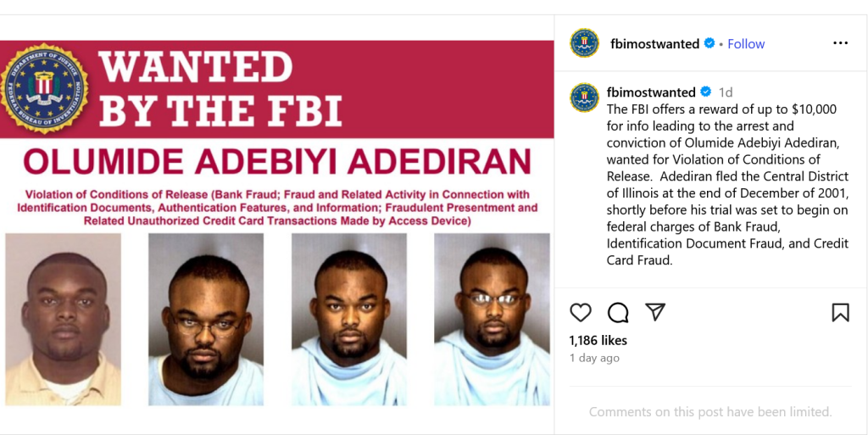The height and width of the screenshot is (435, 868).
Task: Save the post with the bookmark icon
Action: tap(840, 313)
